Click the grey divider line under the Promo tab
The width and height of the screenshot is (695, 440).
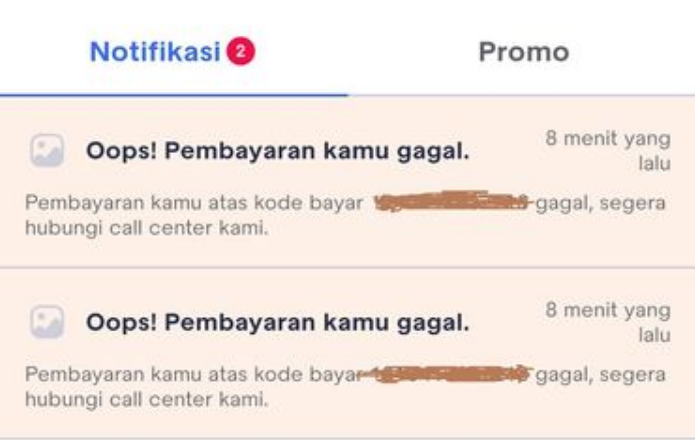[x=522, y=95]
